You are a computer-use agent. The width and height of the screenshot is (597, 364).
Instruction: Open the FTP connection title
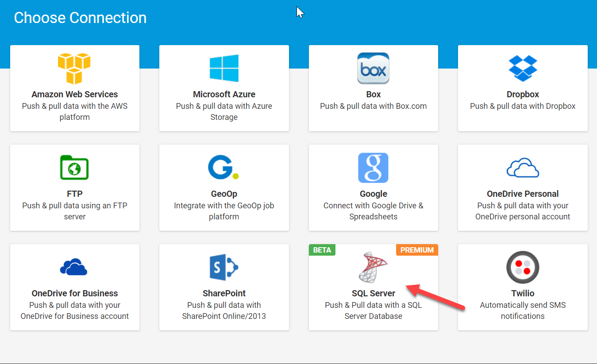coord(75,194)
